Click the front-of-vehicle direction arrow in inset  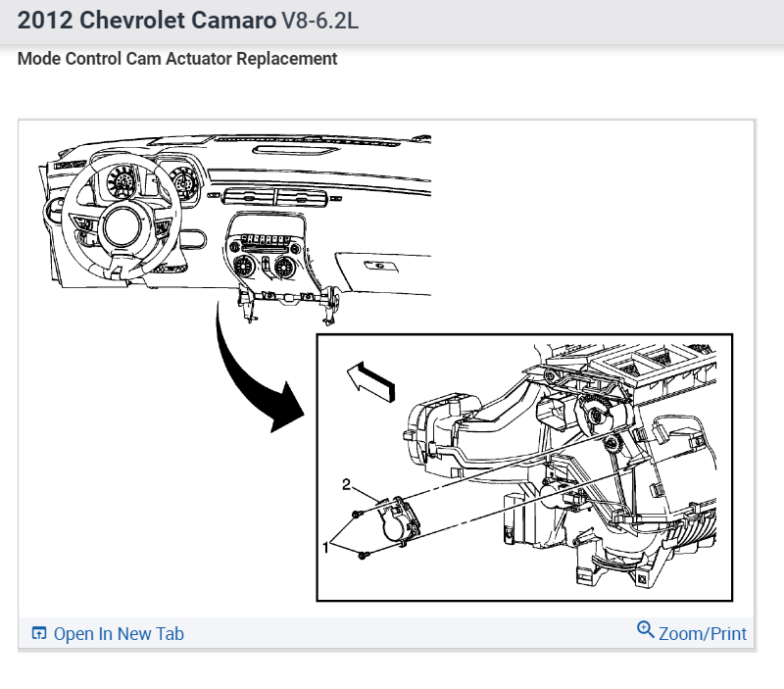371,383
